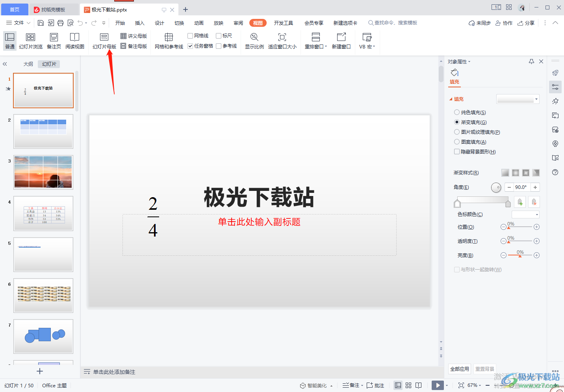Image resolution: width=564 pixels, height=392 pixels.
Task: Switch to Notes Page view
Action: coord(54,41)
